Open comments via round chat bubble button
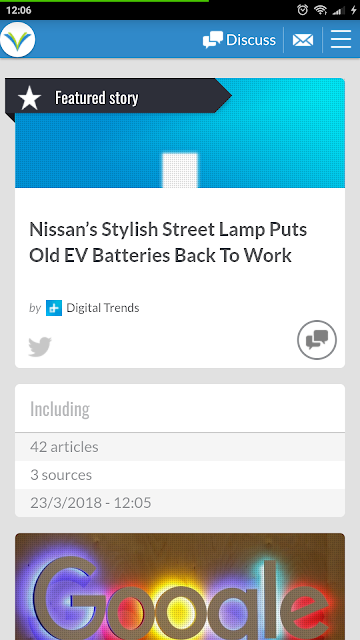This screenshot has height=640, width=360. pyautogui.click(x=317, y=340)
